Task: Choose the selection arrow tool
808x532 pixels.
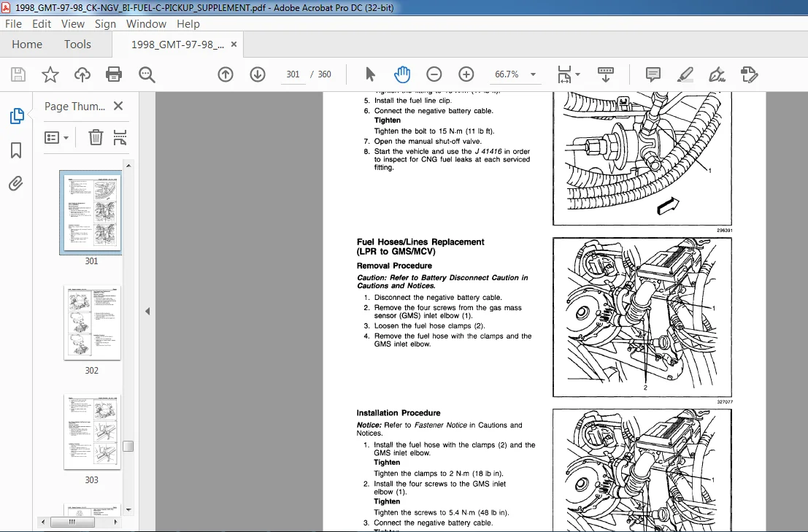Action: click(x=370, y=74)
